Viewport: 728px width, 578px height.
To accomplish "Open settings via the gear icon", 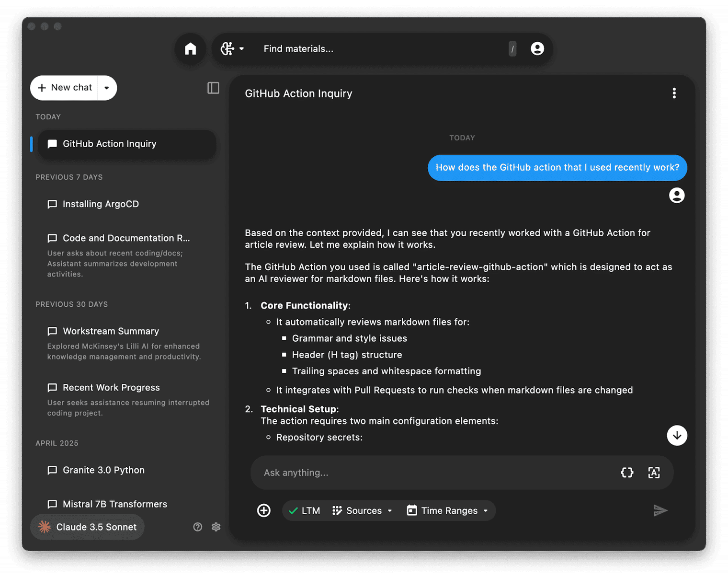I will [216, 527].
